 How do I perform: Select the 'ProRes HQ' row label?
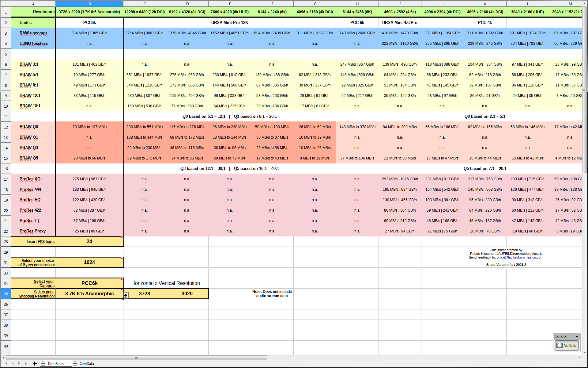pyautogui.click(x=33, y=200)
